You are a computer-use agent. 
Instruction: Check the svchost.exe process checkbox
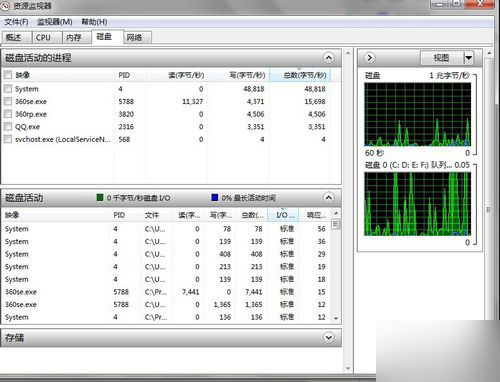click(8, 139)
